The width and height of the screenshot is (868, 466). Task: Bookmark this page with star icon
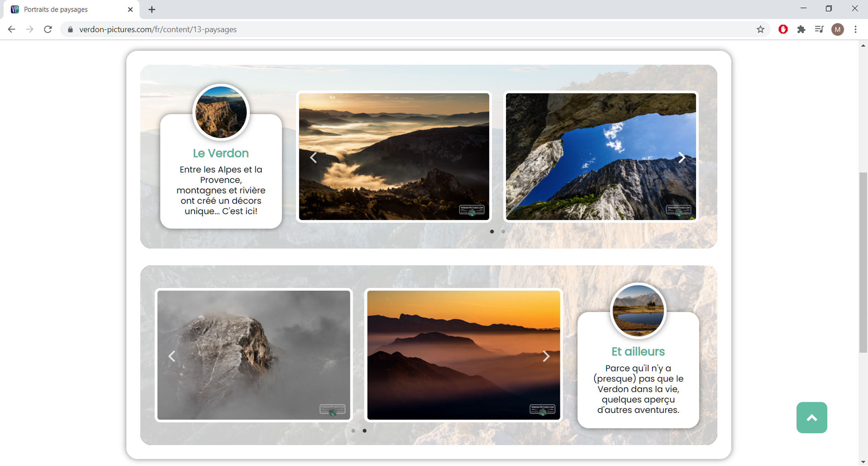pyautogui.click(x=761, y=29)
